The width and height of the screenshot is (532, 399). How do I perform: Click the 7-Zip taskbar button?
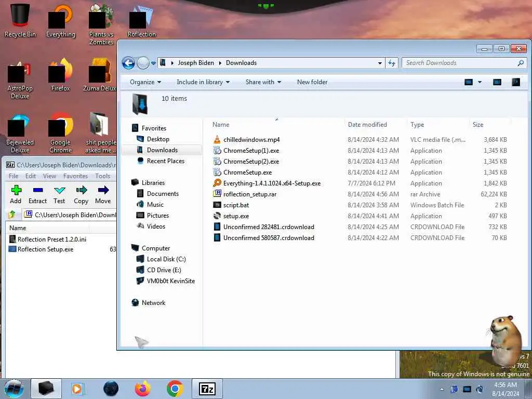click(x=207, y=389)
